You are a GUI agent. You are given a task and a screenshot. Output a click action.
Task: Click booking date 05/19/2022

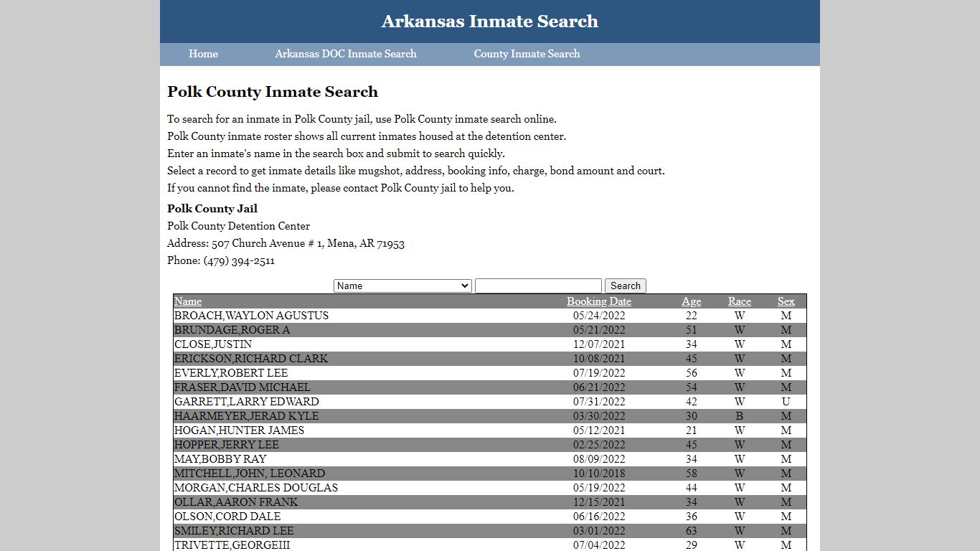599,488
